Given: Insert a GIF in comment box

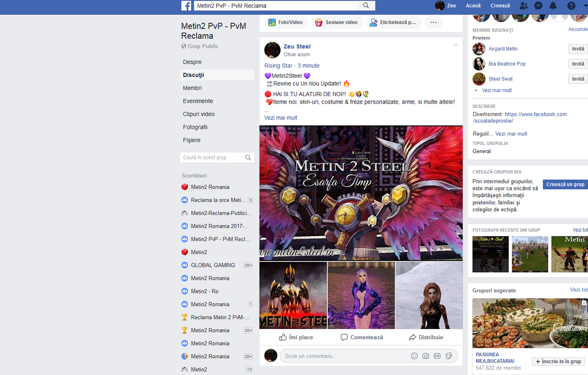Looking at the screenshot, I should [437, 356].
